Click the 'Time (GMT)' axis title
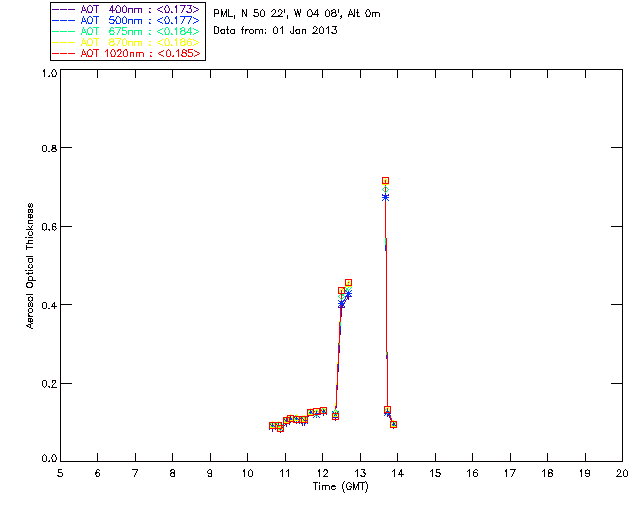640x512 pixels. [x=340, y=487]
